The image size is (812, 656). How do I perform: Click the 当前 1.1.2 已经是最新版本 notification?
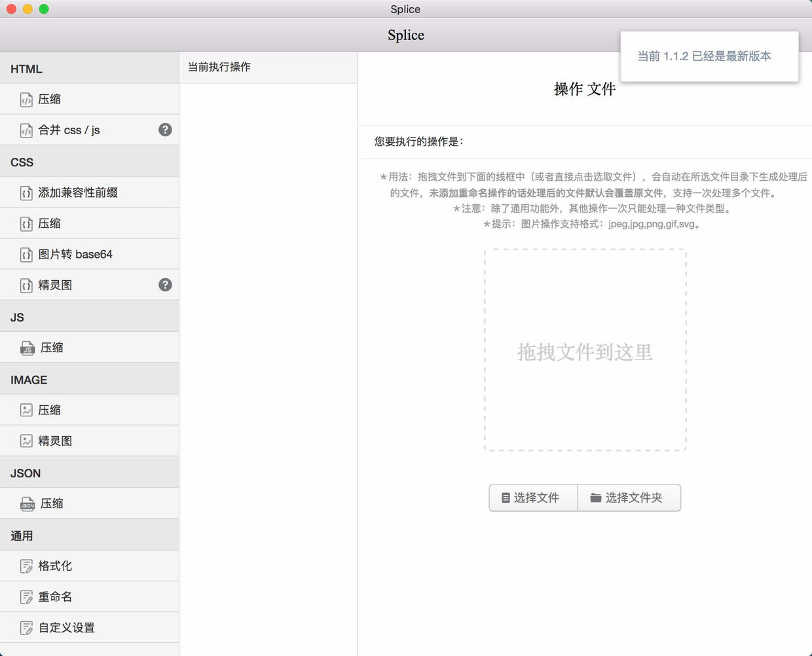(709, 56)
